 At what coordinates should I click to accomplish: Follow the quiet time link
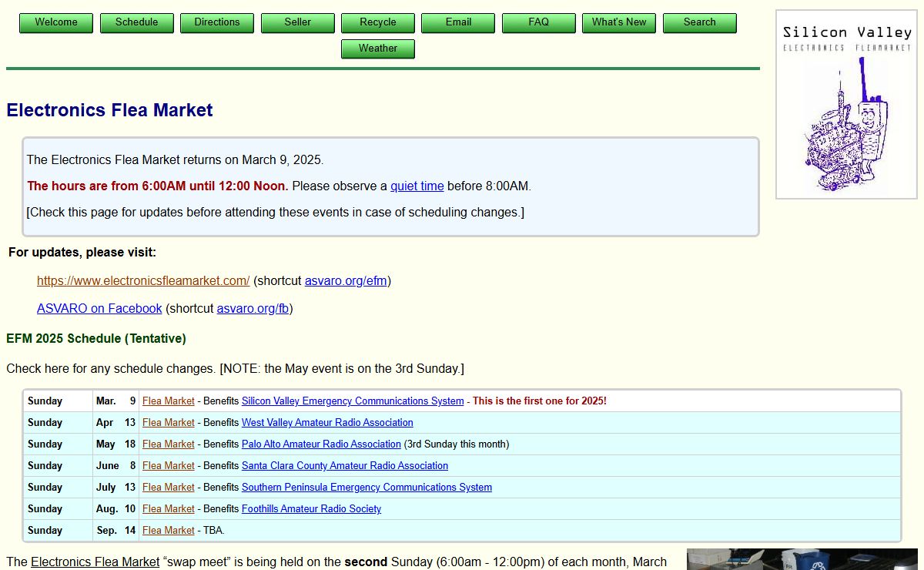(417, 186)
